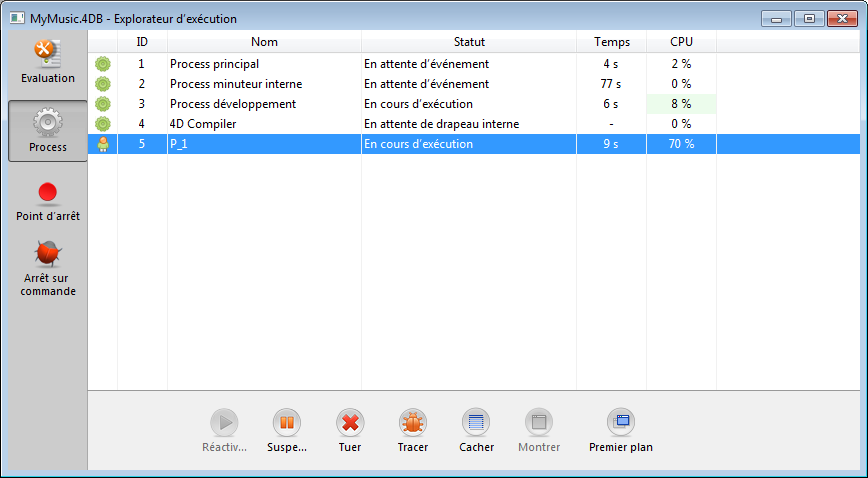This screenshot has width=868, height=478.
Task: Click ID 4 cell
Action: click(142, 124)
